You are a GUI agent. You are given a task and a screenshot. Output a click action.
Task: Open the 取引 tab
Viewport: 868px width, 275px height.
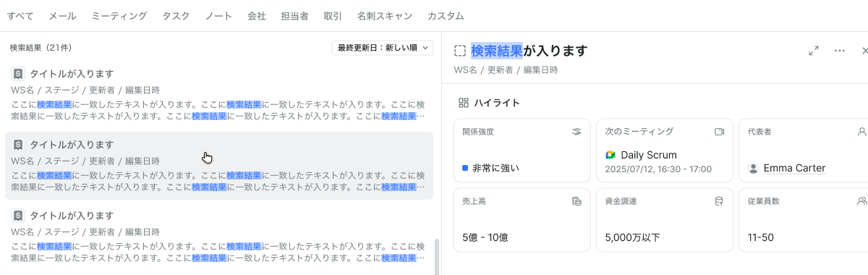click(x=333, y=16)
